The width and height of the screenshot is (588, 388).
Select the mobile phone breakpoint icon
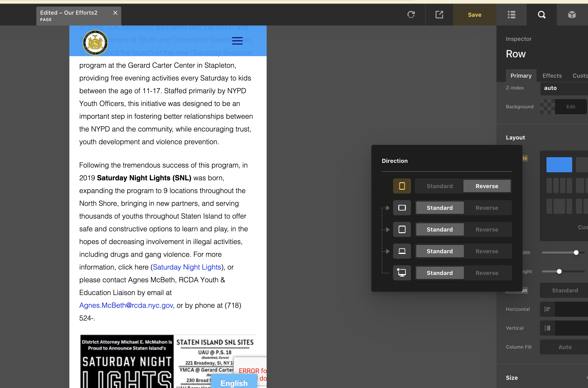(402, 186)
